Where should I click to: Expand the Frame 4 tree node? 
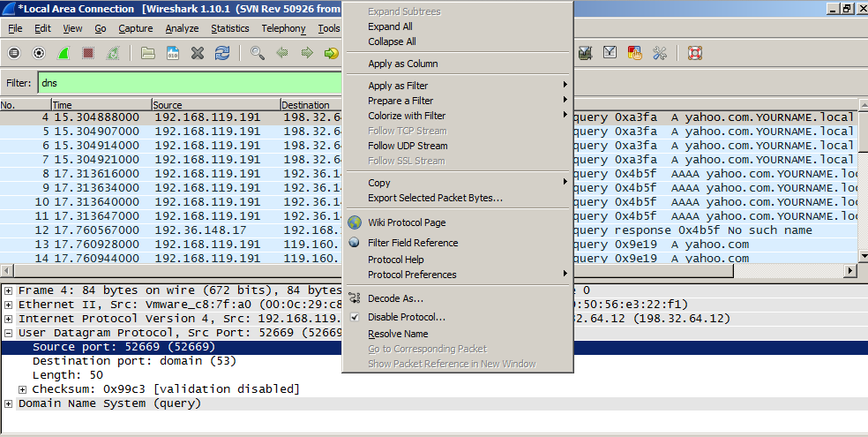pos(8,290)
